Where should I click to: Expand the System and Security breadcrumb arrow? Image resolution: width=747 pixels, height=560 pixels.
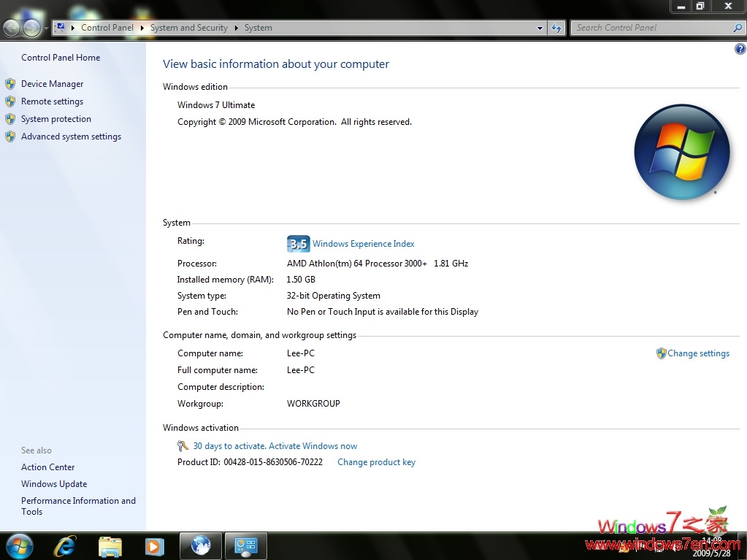coord(237,28)
